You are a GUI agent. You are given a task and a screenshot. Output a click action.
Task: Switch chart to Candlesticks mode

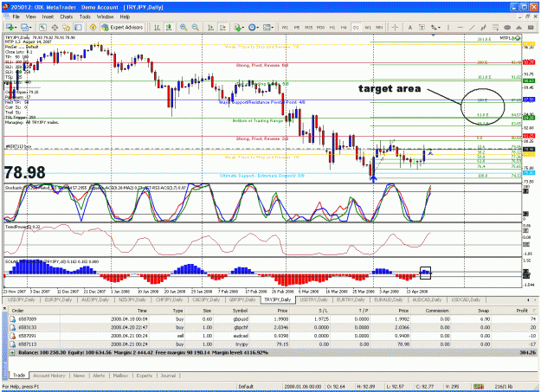tap(169, 28)
